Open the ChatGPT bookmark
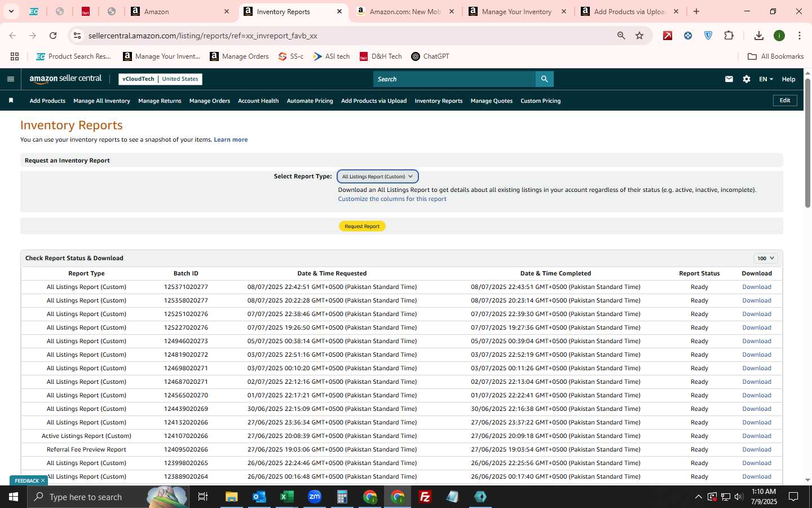Screen dimensions: 812x508 pos(430,56)
